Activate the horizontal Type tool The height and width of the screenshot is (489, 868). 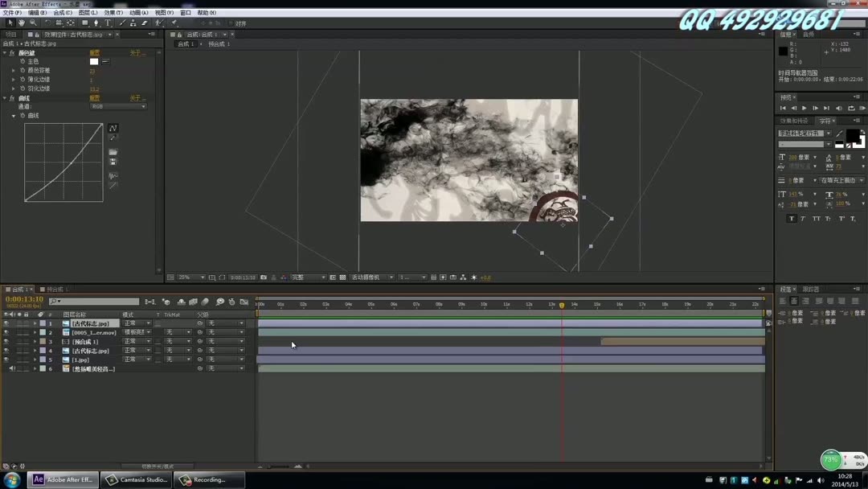pyautogui.click(x=107, y=23)
